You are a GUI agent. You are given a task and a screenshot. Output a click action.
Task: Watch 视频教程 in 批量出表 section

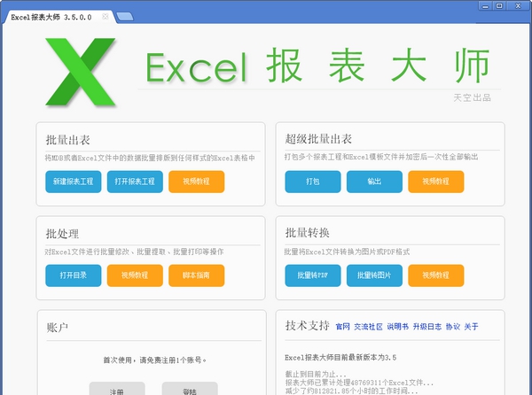tap(197, 182)
